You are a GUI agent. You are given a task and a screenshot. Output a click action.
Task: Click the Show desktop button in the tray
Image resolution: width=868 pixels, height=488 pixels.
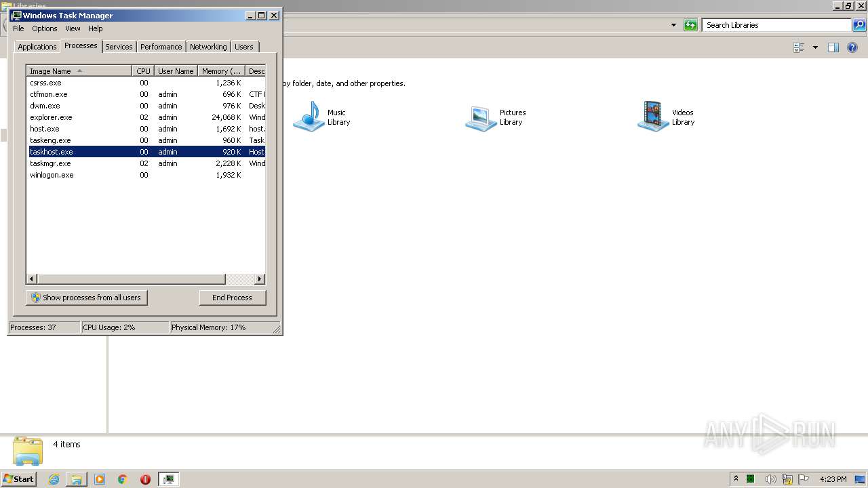click(x=861, y=479)
